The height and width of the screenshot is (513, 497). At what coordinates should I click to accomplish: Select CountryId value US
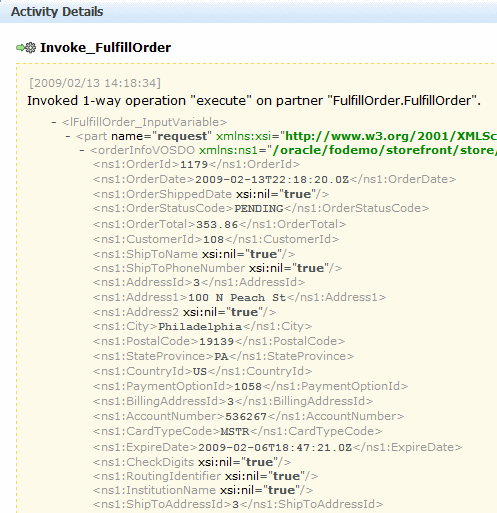pyautogui.click(x=200, y=372)
